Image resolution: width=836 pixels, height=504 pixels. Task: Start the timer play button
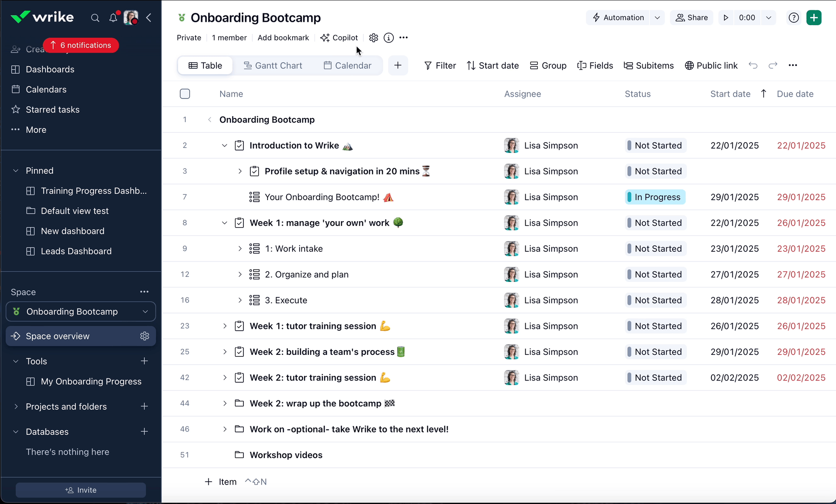coord(725,18)
